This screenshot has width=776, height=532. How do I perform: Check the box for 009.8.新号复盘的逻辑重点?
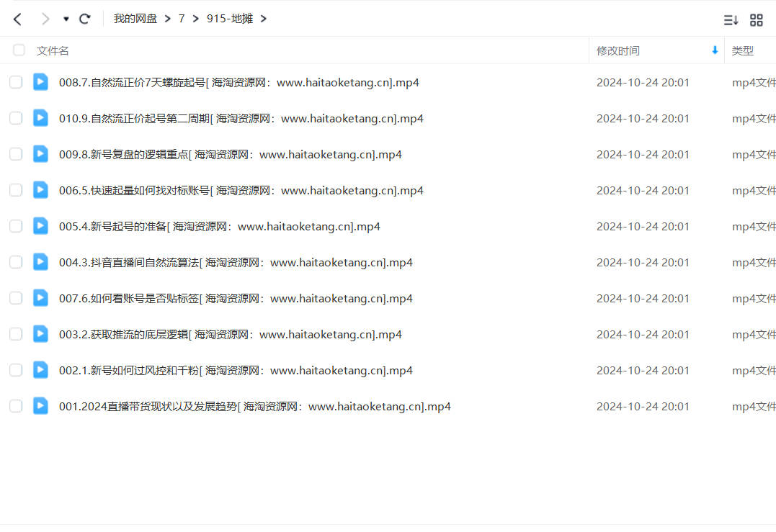pos(16,154)
